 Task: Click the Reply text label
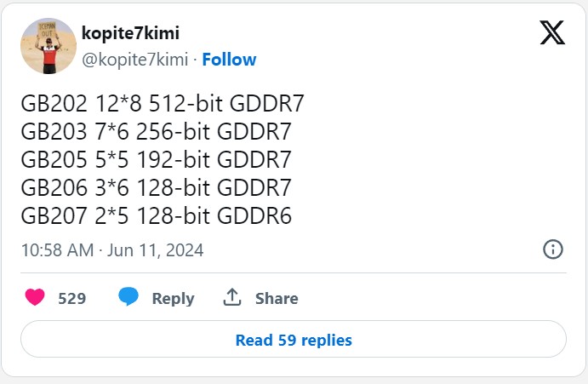pos(174,299)
